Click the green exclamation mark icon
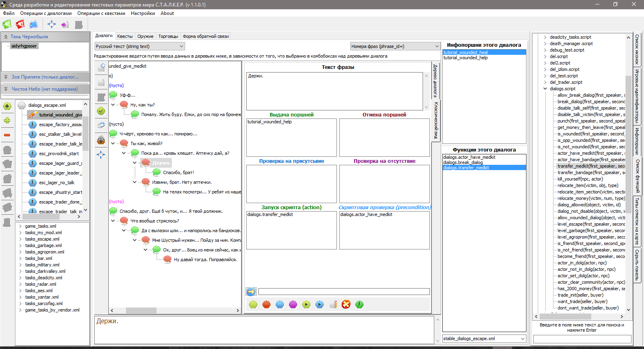This screenshot has width=644, height=349. pos(359,304)
